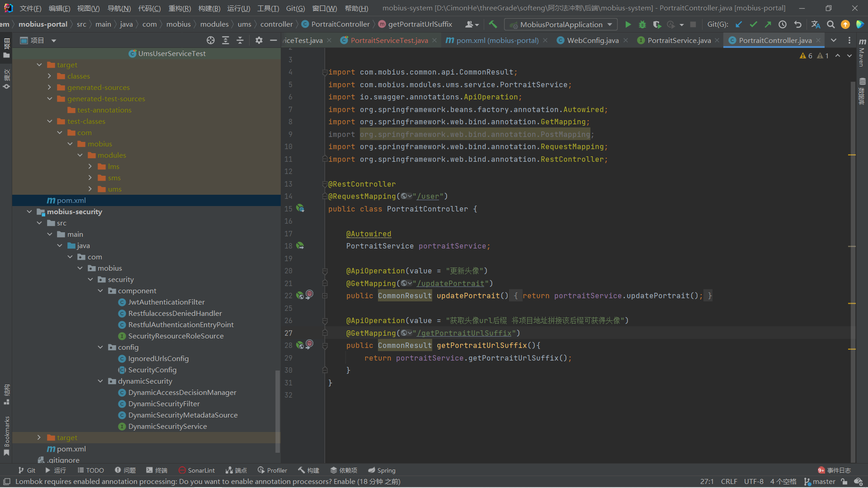This screenshot has width=868, height=488.
Task: Open the MobiusPortalApplication run configuration dropdown
Action: coord(561,25)
